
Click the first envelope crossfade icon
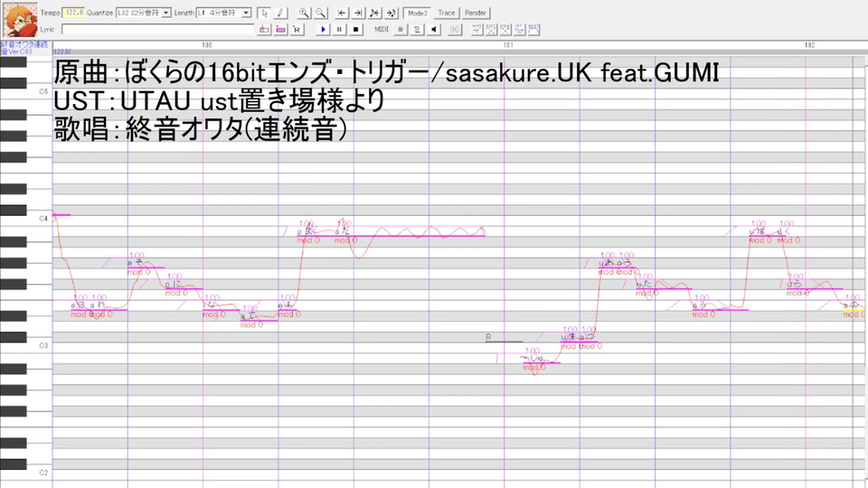[x=491, y=29]
